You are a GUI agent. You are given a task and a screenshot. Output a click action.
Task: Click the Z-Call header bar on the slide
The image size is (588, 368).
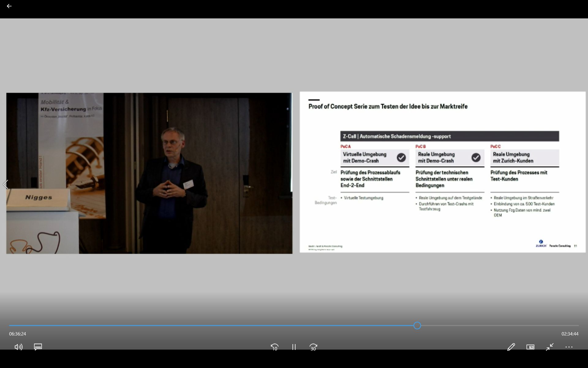(450, 136)
